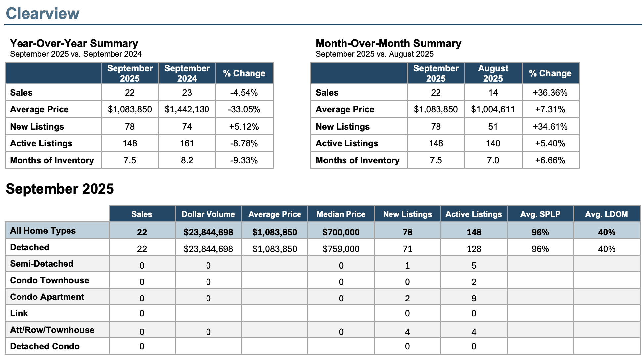Click the Median Price column header
644x359 pixels.
click(x=341, y=214)
